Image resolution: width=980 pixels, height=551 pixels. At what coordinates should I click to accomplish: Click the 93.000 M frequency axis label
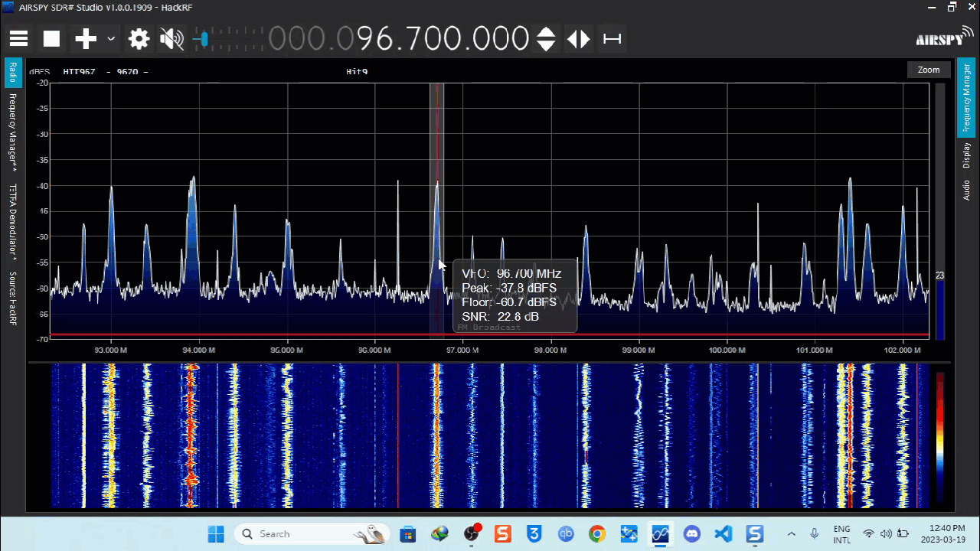[x=111, y=350]
